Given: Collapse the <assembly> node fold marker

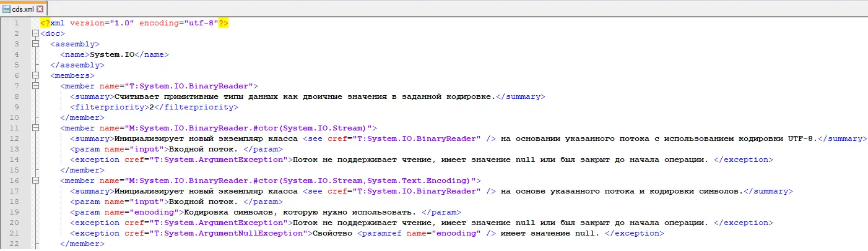Looking at the screenshot, I should (35, 44).
